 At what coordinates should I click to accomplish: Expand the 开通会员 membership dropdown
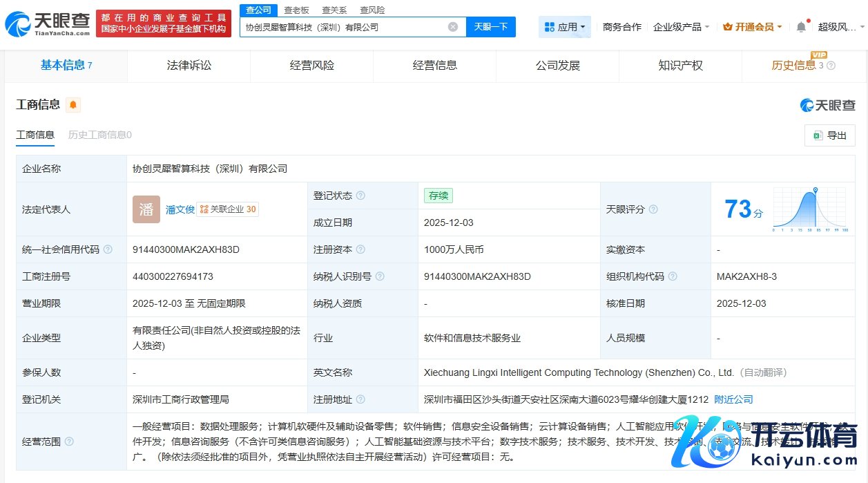(x=752, y=27)
